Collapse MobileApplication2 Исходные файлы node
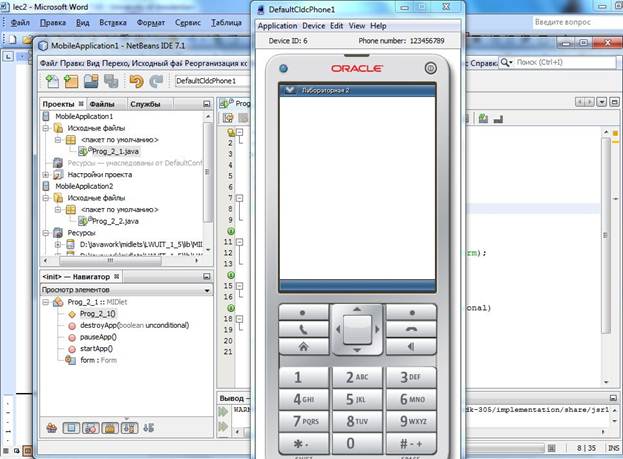623x459 pixels. click(x=46, y=198)
